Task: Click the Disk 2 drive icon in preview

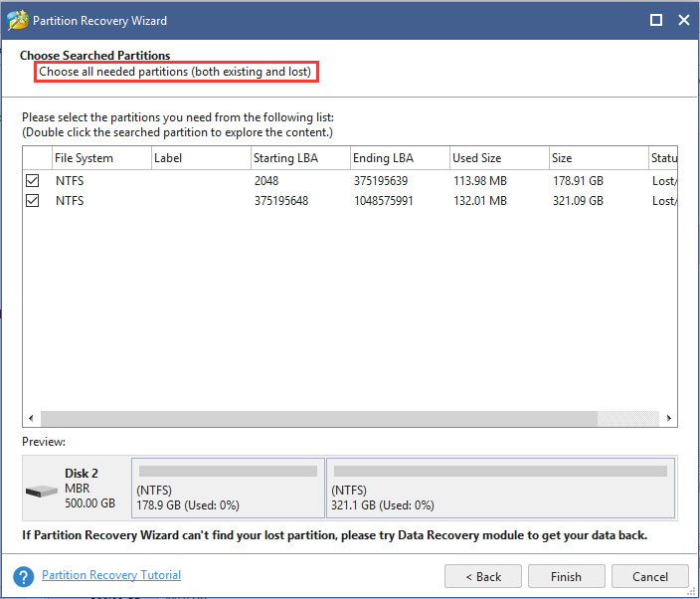Action: [42, 491]
